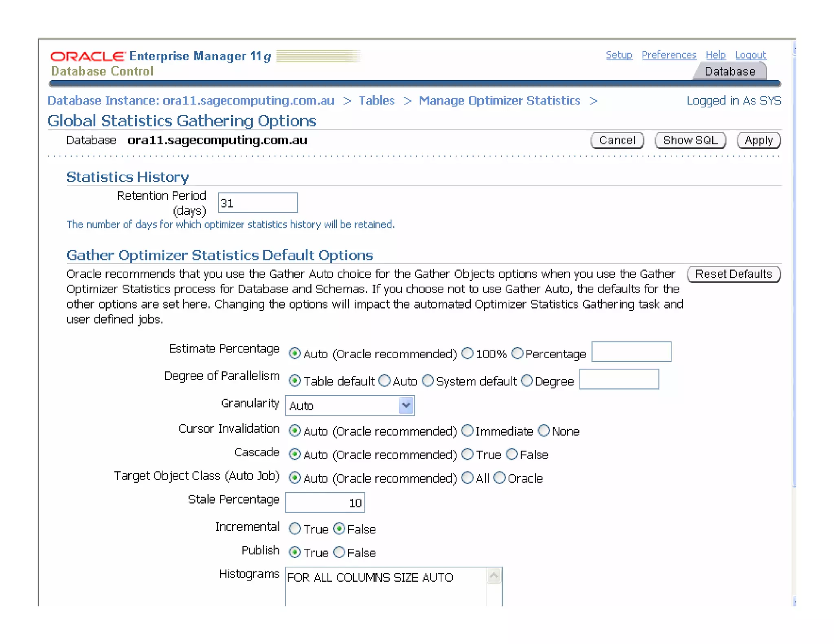The width and height of the screenshot is (834, 644).
Task: Select Cascade False radio
Action: (x=512, y=454)
